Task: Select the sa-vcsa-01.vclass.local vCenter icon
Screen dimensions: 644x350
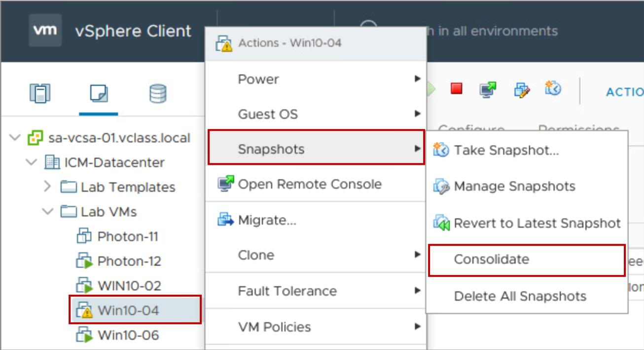Action: (x=36, y=138)
